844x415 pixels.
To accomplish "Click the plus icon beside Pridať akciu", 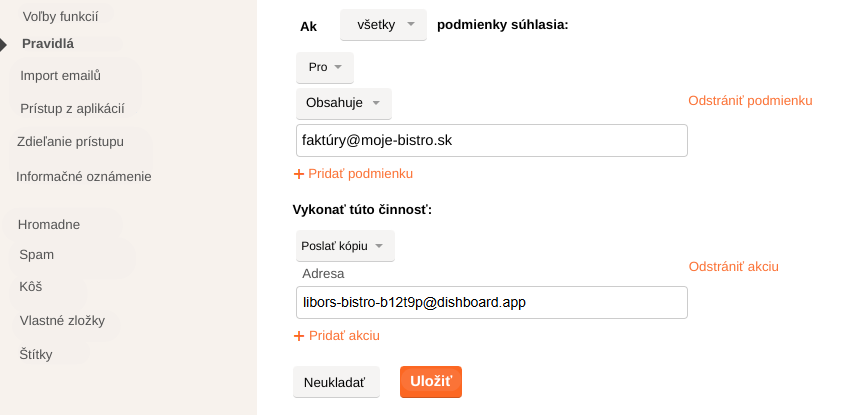I will 298,336.
